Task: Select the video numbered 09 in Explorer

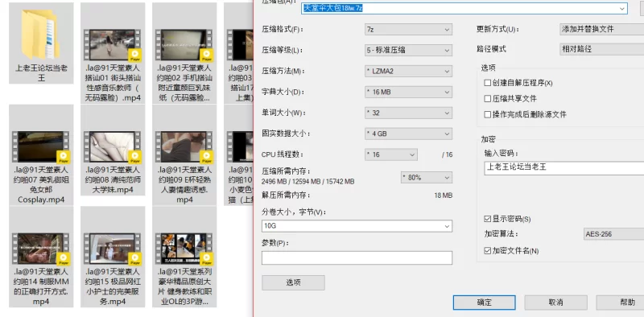Action: [184, 154]
